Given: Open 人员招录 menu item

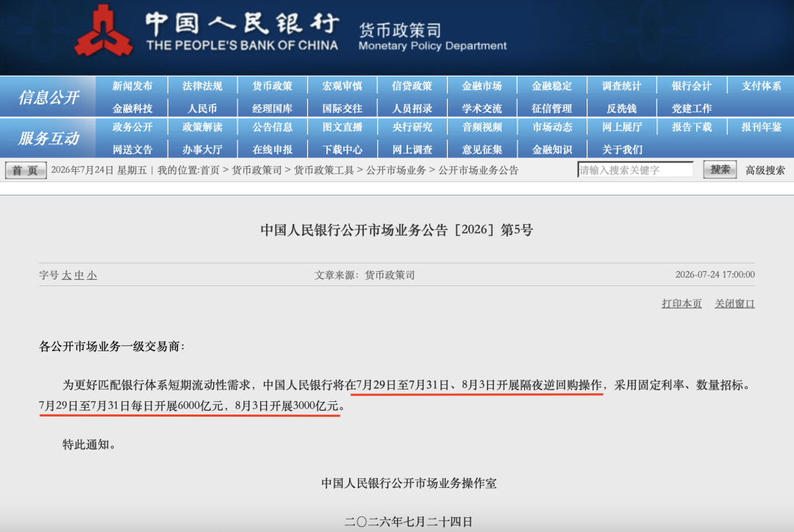Looking at the screenshot, I should [412, 108].
